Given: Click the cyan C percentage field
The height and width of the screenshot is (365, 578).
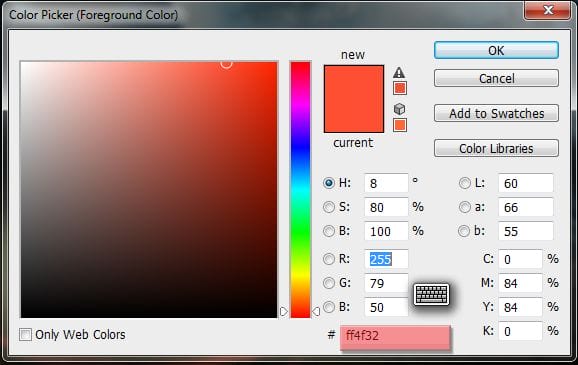Looking at the screenshot, I should tap(520, 259).
